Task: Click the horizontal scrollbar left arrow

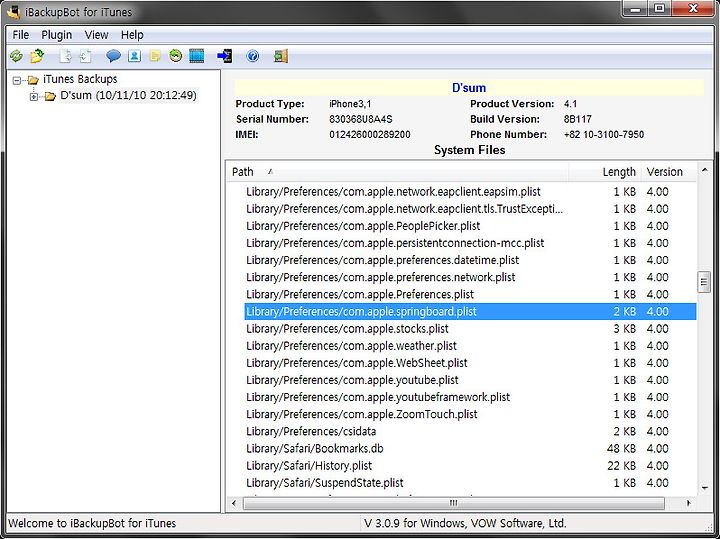Action: click(x=234, y=503)
